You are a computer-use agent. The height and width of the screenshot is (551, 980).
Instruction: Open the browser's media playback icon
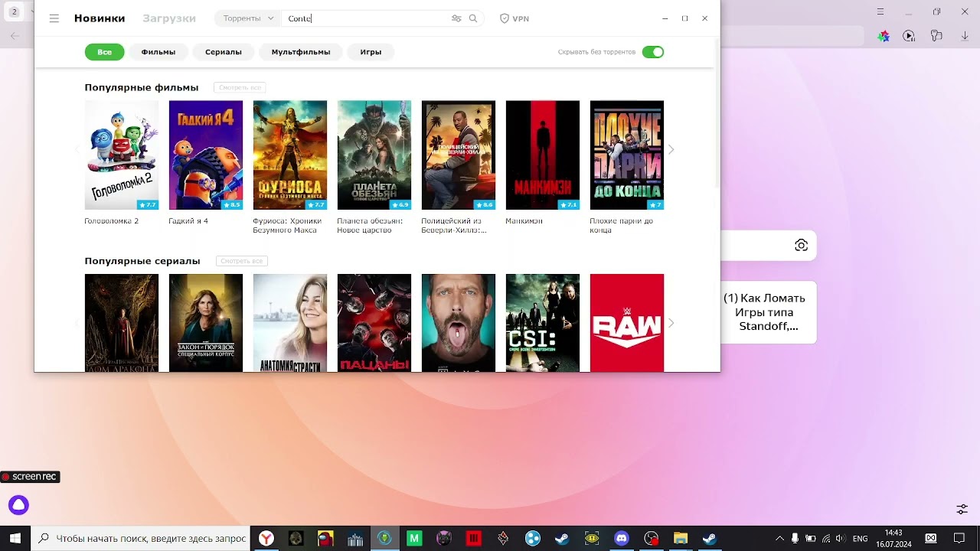coord(909,36)
